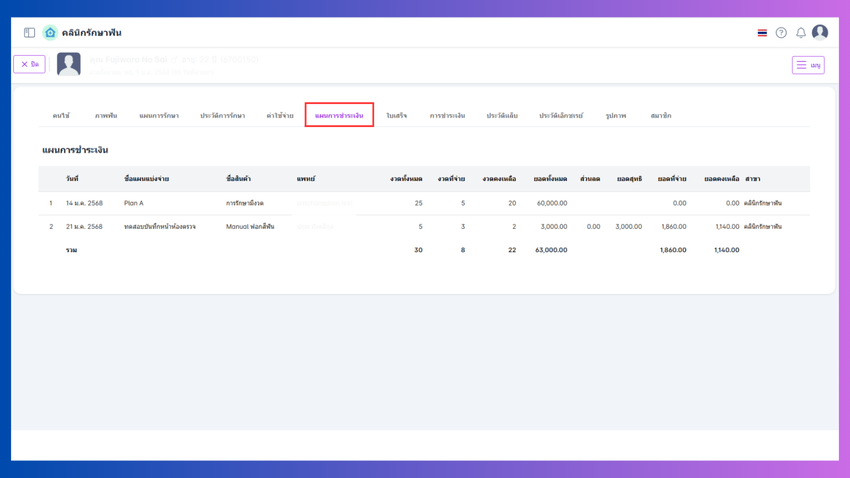Select the แผนการชำระเงิน tab
Screen dimensions: 850x478
[x=339, y=115]
